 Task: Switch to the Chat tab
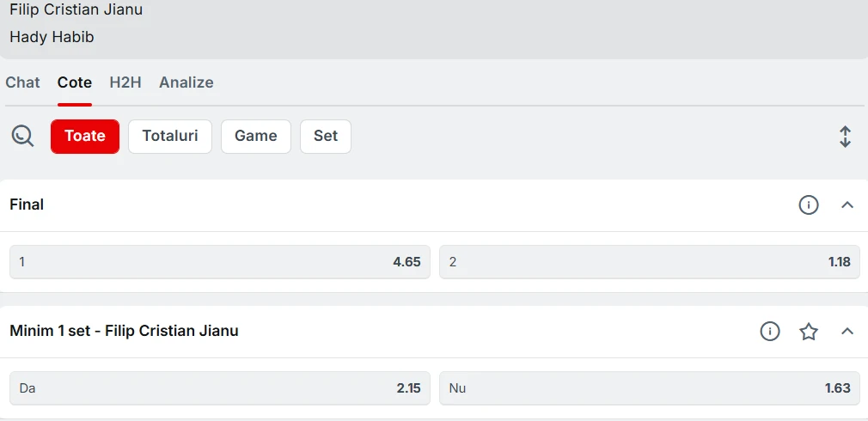(x=22, y=82)
